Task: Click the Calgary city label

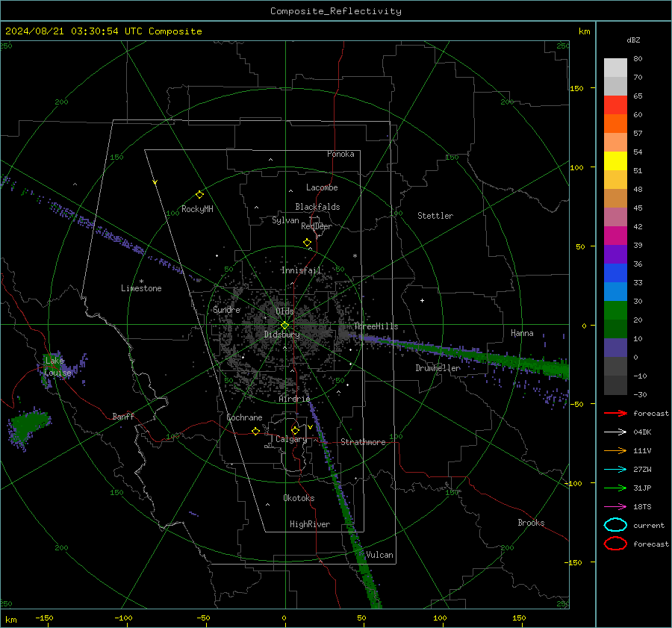Action: click(291, 439)
